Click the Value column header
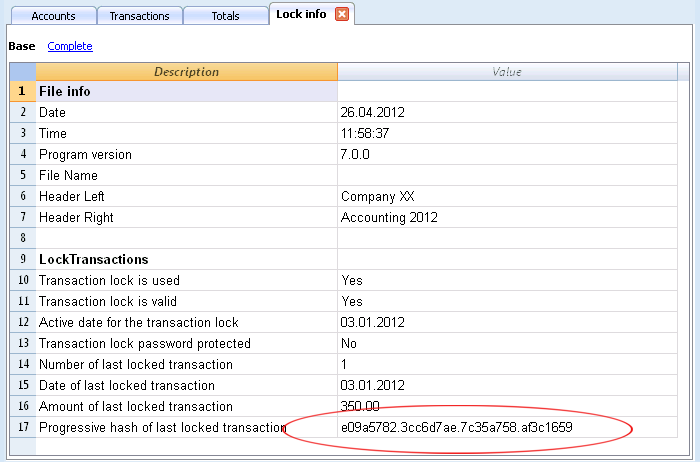700x462 pixels. tap(507, 72)
